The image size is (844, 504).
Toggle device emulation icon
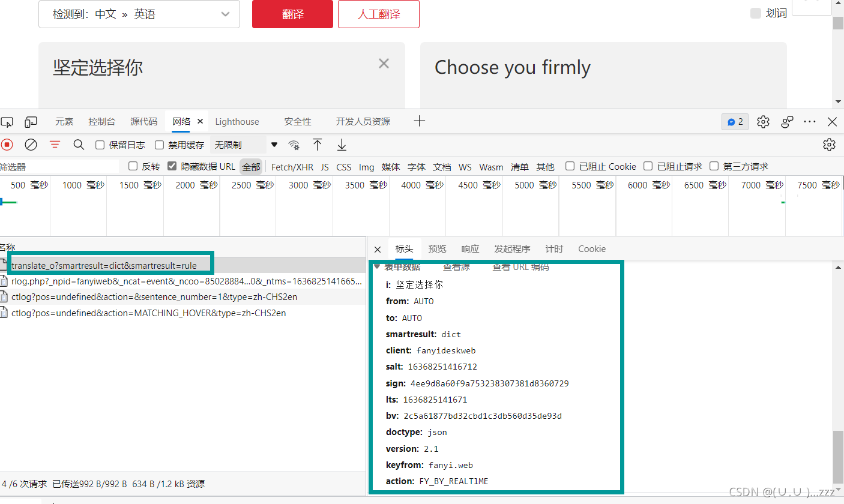31,122
